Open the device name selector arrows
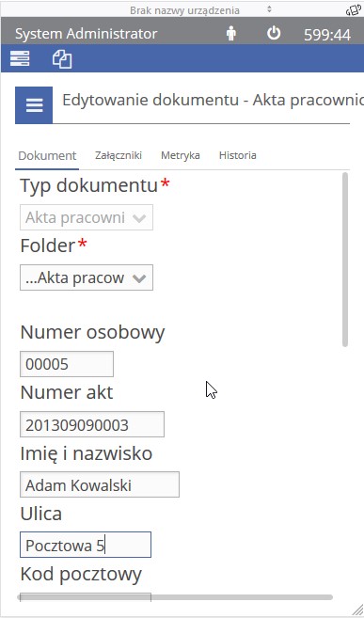364x618 pixels. tap(269, 9)
